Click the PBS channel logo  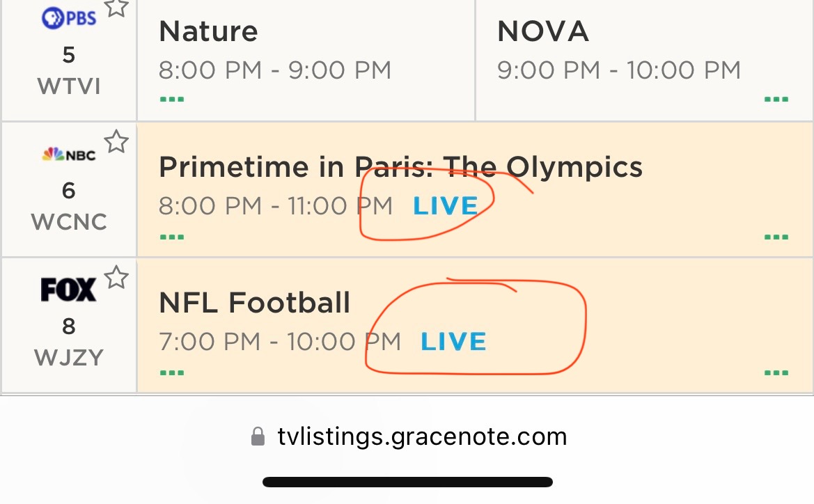(68, 18)
